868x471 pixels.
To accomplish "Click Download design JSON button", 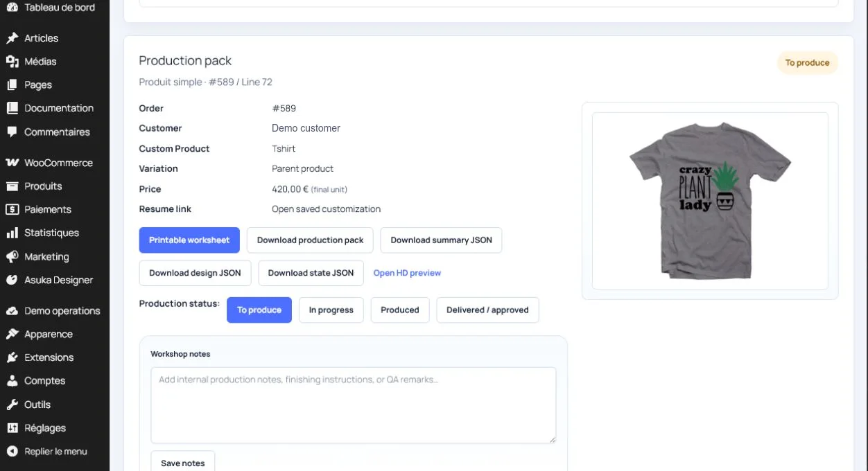I will (195, 273).
